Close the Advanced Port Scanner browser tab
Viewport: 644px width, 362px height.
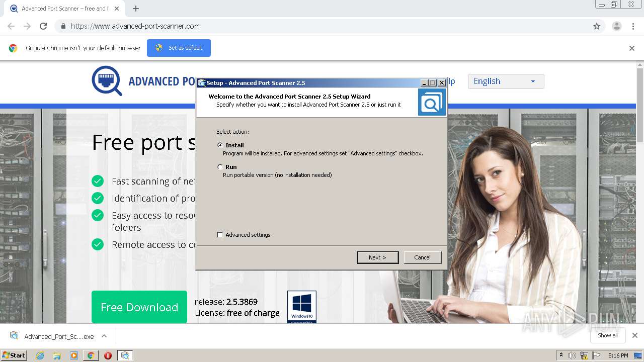(x=117, y=9)
